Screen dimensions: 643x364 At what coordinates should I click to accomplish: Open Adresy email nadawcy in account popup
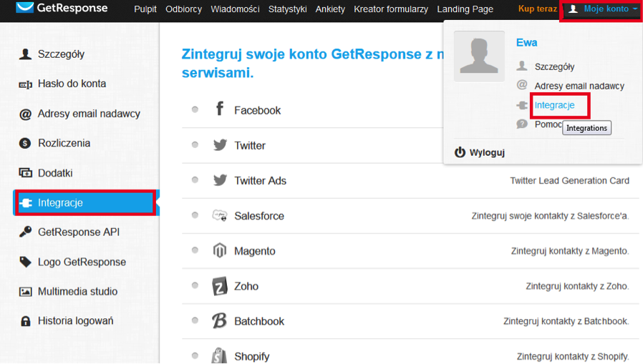tap(579, 86)
